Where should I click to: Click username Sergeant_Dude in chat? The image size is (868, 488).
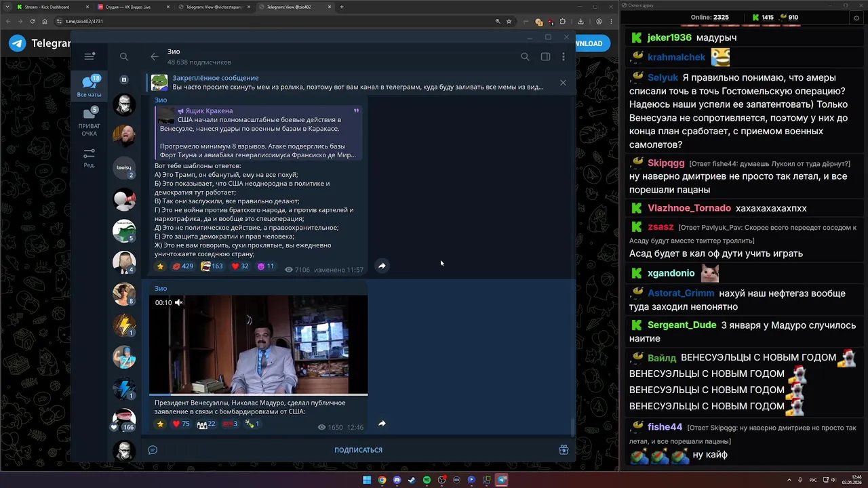(682, 325)
